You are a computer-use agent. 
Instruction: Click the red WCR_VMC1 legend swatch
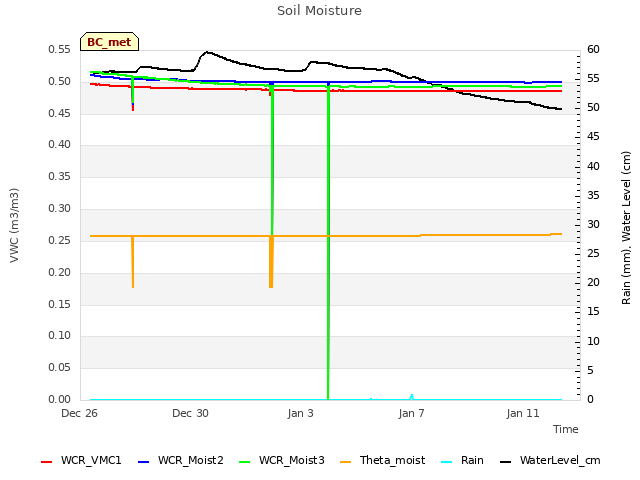(x=47, y=462)
